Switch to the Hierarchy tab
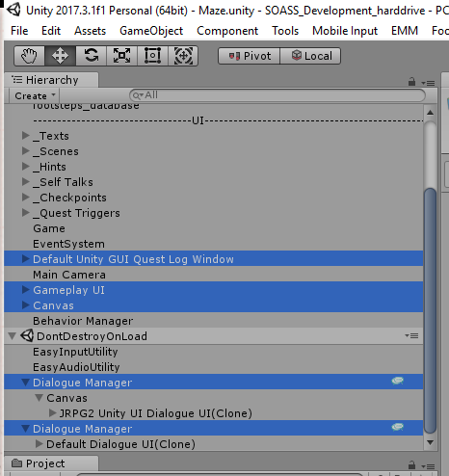Viewport: 449px width, 476px height. click(51, 80)
